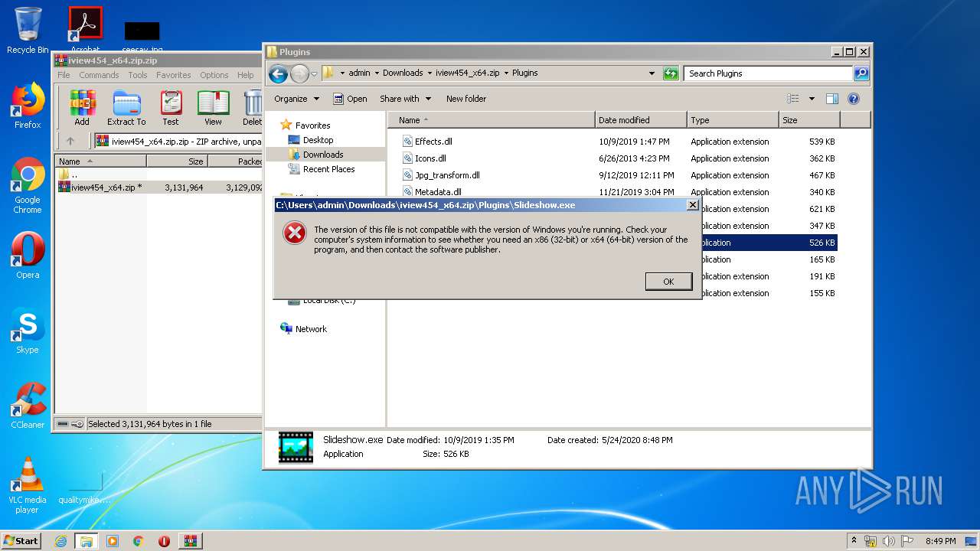Show hidden system tray icons

(854, 541)
